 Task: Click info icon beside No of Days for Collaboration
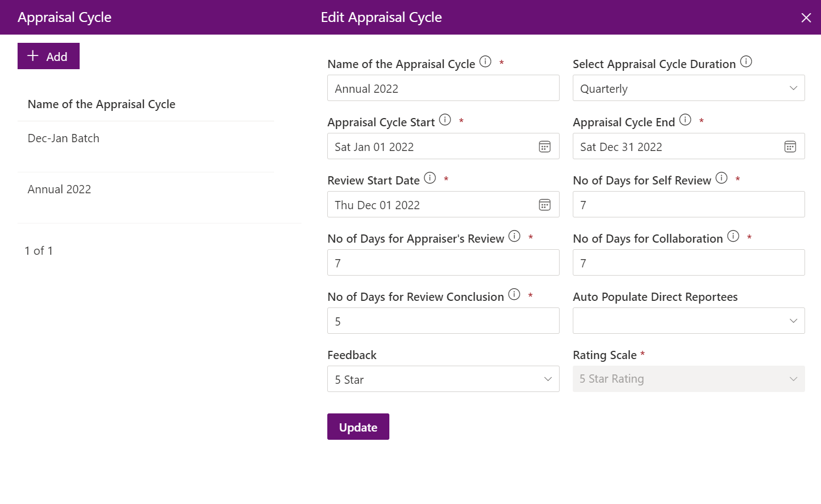(733, 236)
